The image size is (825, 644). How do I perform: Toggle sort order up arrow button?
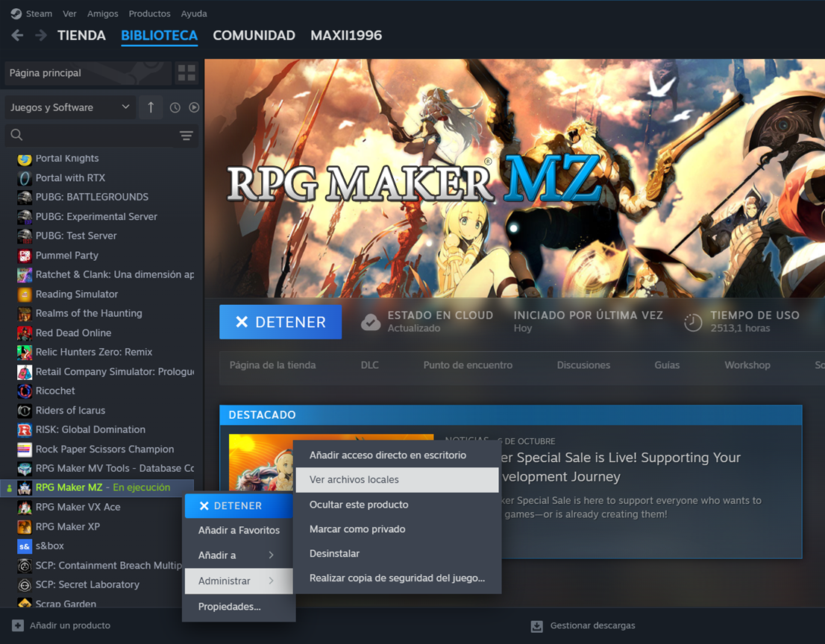coord(151,107)
